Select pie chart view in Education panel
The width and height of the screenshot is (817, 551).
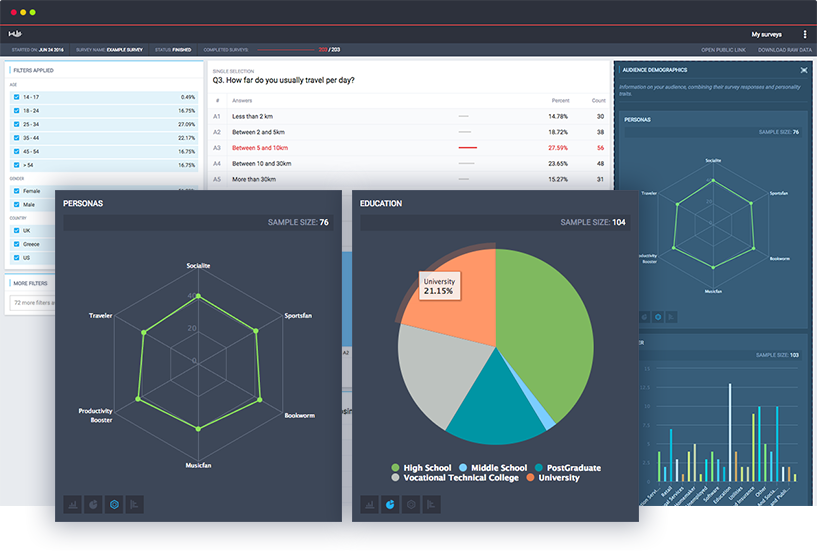[390, 504]
